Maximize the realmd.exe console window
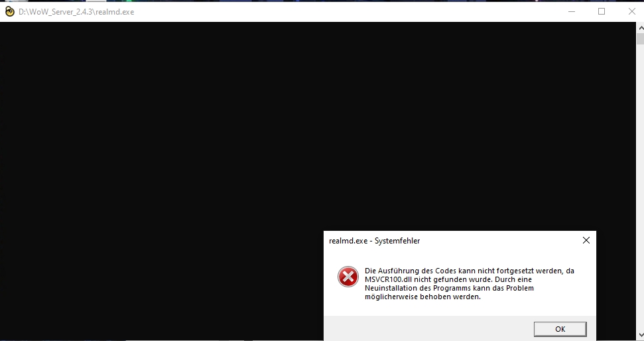The height and width of the screenshot is (341, 644). (602, 11)
